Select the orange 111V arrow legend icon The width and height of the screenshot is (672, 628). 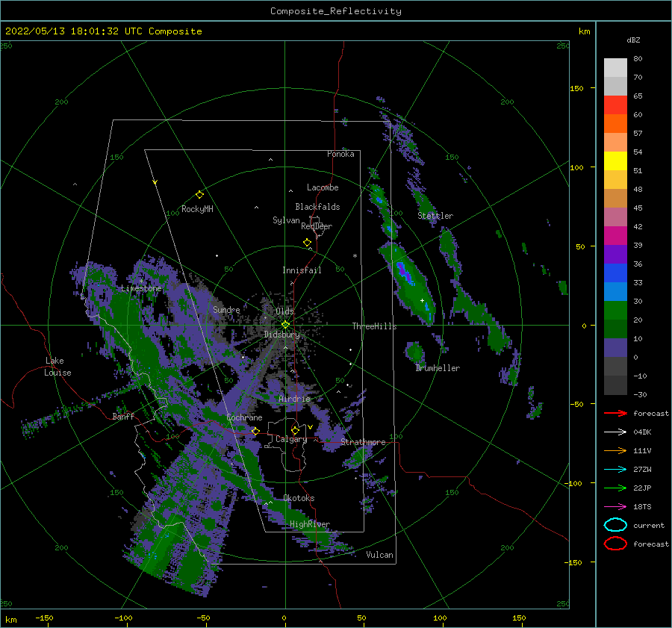pyautogui.click(x=615, y=450)
